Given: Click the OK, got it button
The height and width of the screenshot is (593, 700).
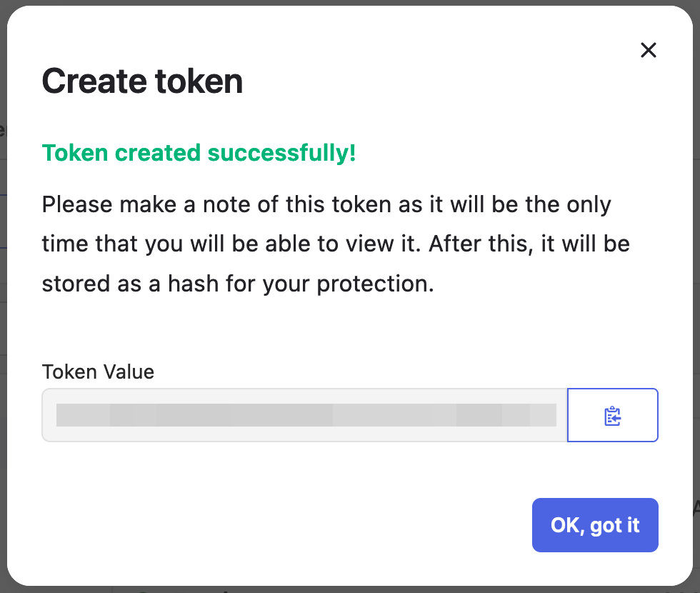Looking at the screenshot, I should [595, 525].
